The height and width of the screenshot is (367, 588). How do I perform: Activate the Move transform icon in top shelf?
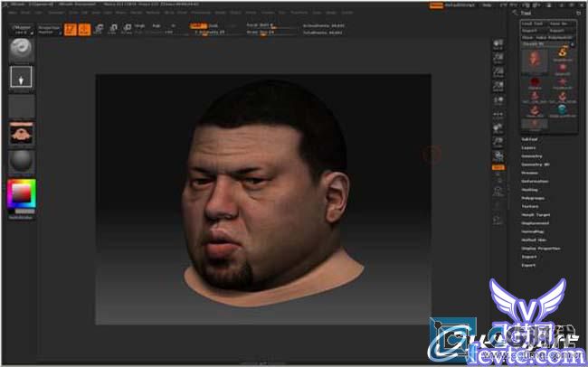[x=99, y=29]
